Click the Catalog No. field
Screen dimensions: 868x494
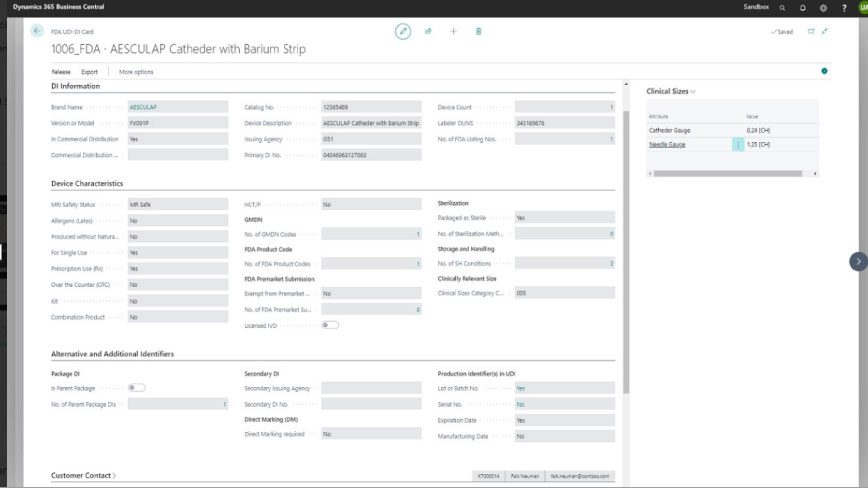[371, 107]
